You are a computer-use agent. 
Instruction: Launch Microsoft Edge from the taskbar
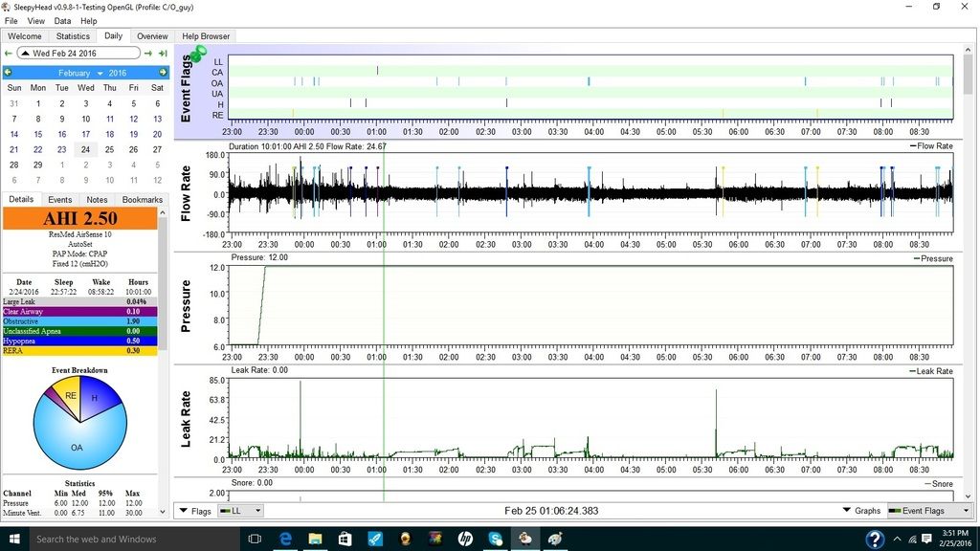tap(285, 539)
